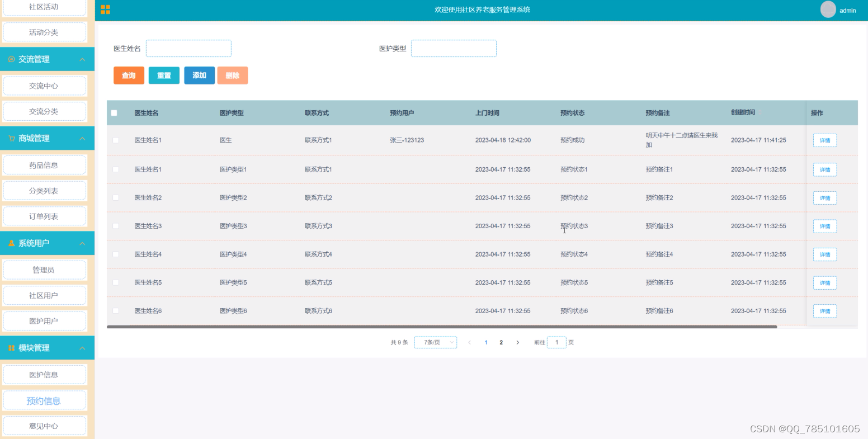This screenshot has height=439, width=868.
Task: Open 分类列表 in the sidebar
Action: 45,191
